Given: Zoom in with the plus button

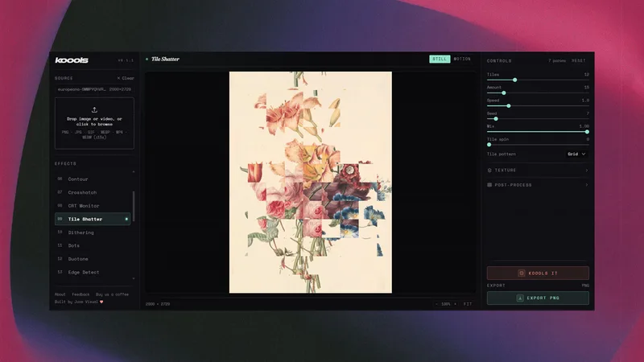Looking at the screenshot, I should click(x=455, y=304).
